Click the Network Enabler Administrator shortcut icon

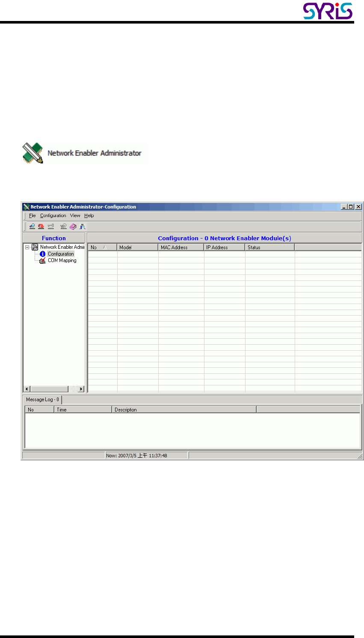point(33,153)
